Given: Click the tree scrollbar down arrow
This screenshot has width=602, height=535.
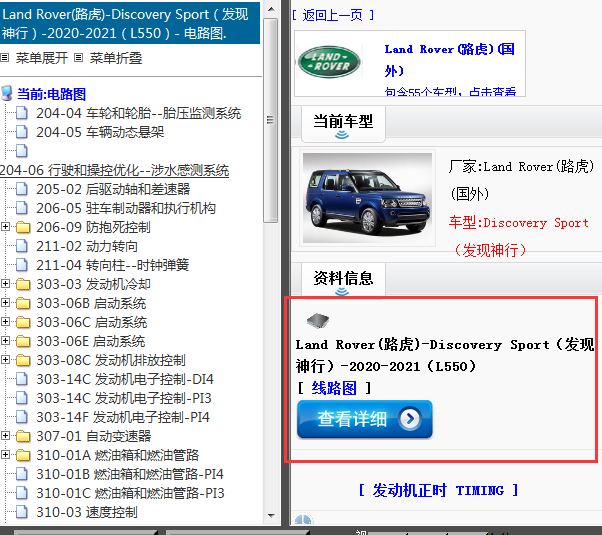Looking at the screenshot, I should pyautogui.click(x=271, y=515).
